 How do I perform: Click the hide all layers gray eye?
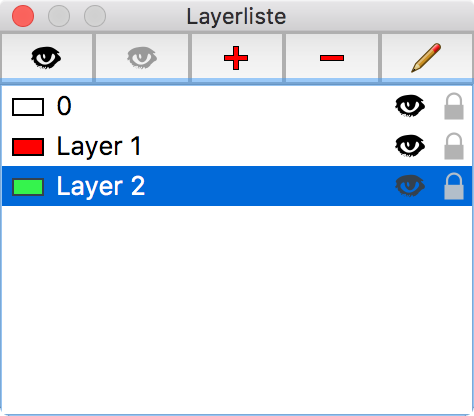pos(142,58)
